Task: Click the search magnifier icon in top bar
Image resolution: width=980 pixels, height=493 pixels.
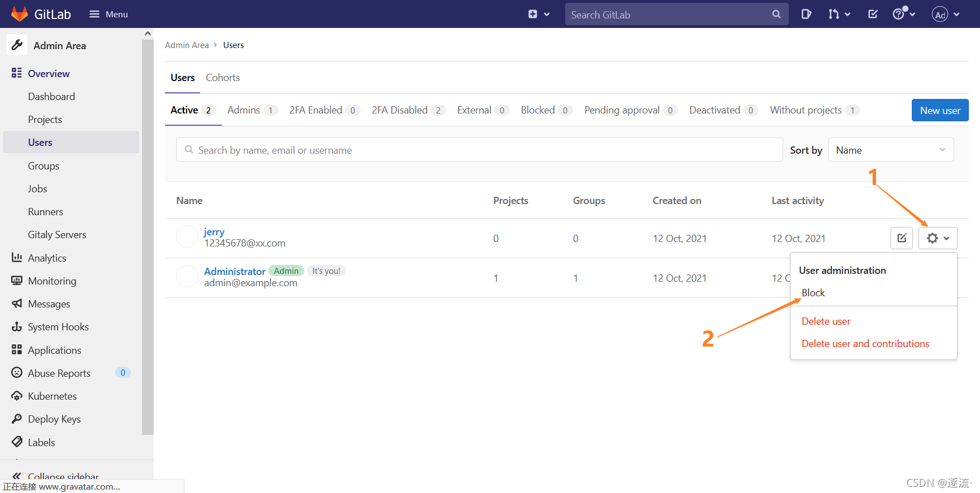Action: [777, 15]
